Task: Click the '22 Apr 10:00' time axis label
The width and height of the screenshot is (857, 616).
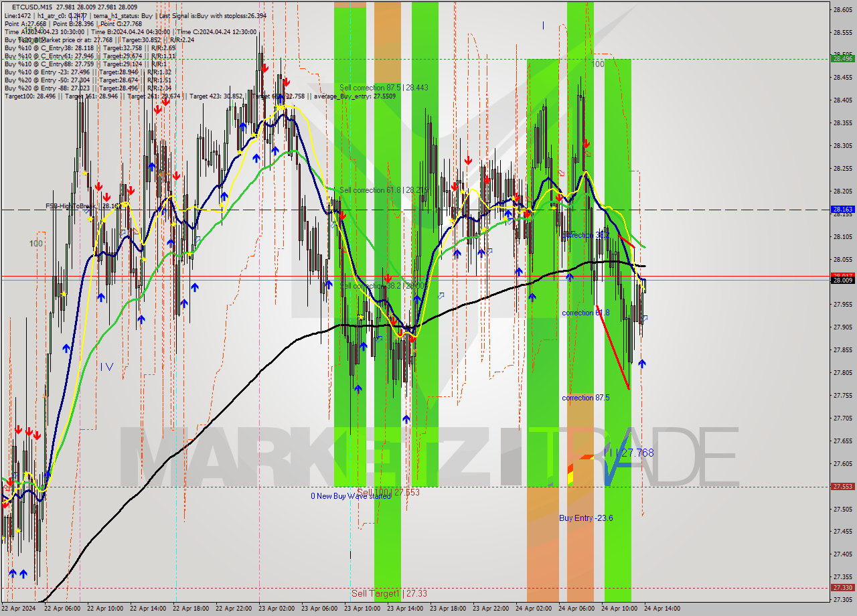Action: [106, 609]
